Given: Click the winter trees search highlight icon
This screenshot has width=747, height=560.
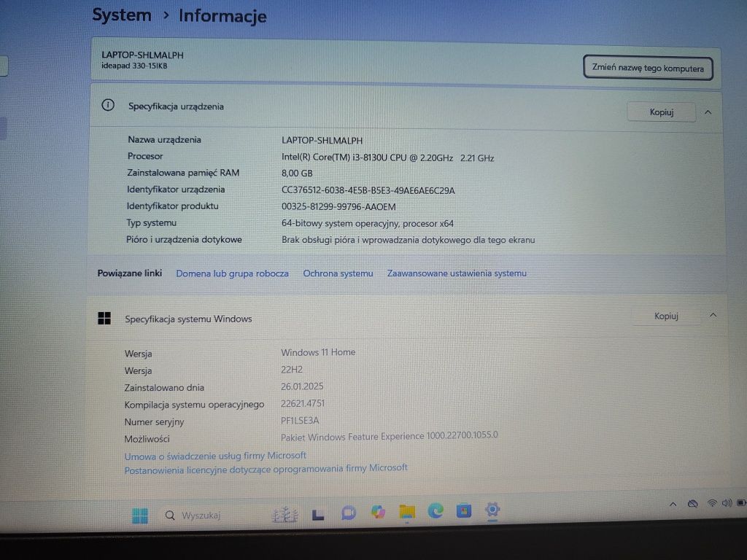Looking at the screenshot, I should [x=285, y=515].
